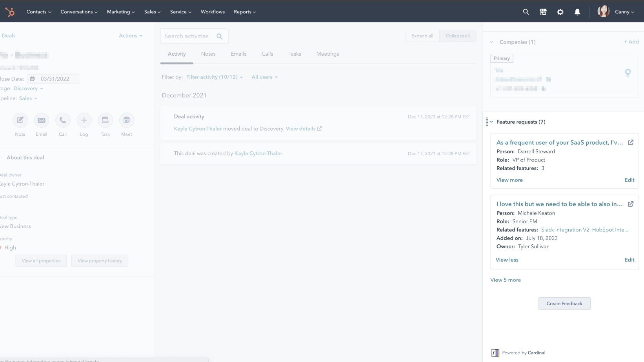Click the Email action icon
Screen dimensions: 644x362
click(41, 120)
